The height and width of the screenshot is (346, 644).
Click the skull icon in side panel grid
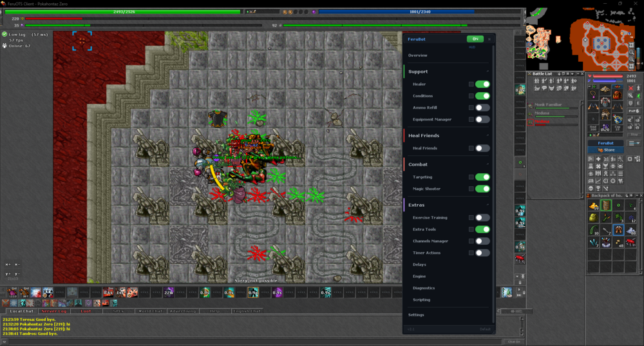[x=591, y=188]
